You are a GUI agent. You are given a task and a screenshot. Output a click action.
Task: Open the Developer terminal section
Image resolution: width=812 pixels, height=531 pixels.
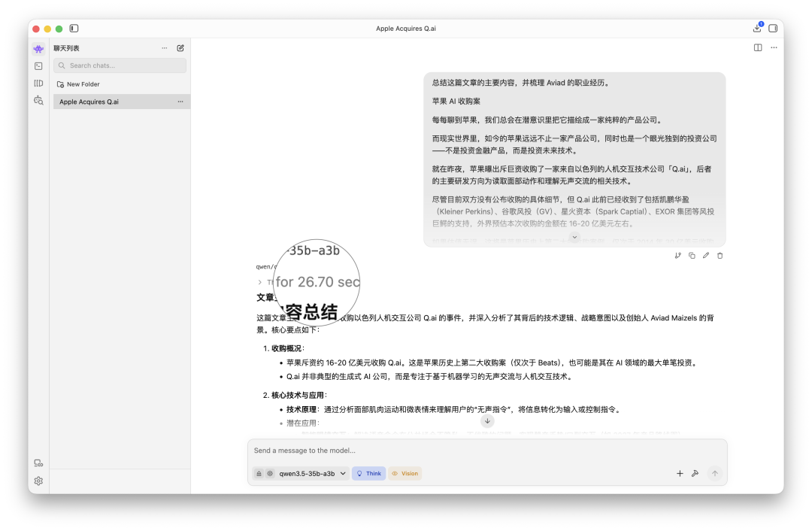38,65
